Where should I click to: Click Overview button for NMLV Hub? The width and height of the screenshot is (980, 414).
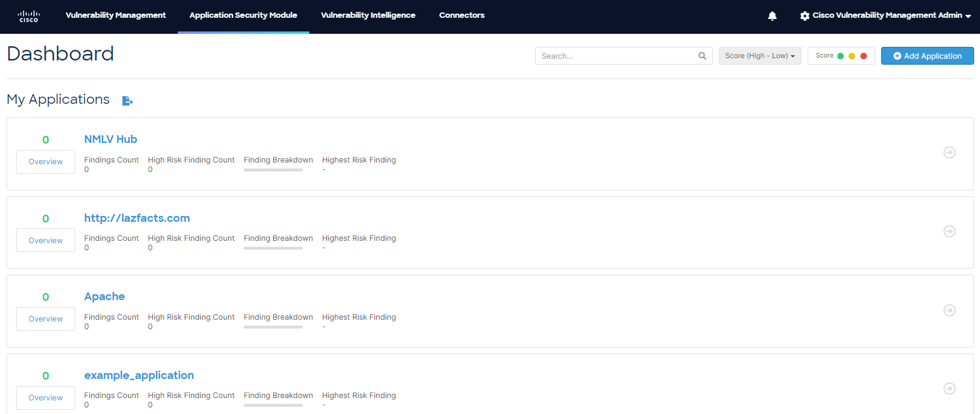[x=46, y=162]
